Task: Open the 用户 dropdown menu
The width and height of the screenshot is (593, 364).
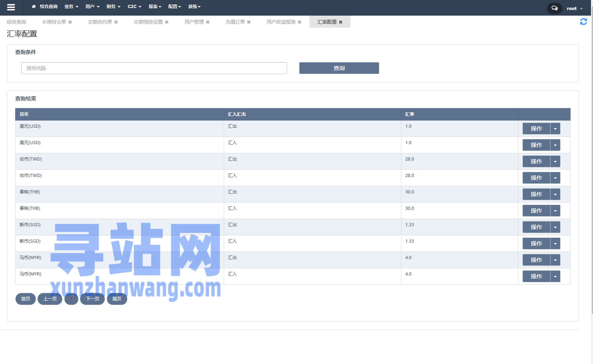Action: pos(93,7)
